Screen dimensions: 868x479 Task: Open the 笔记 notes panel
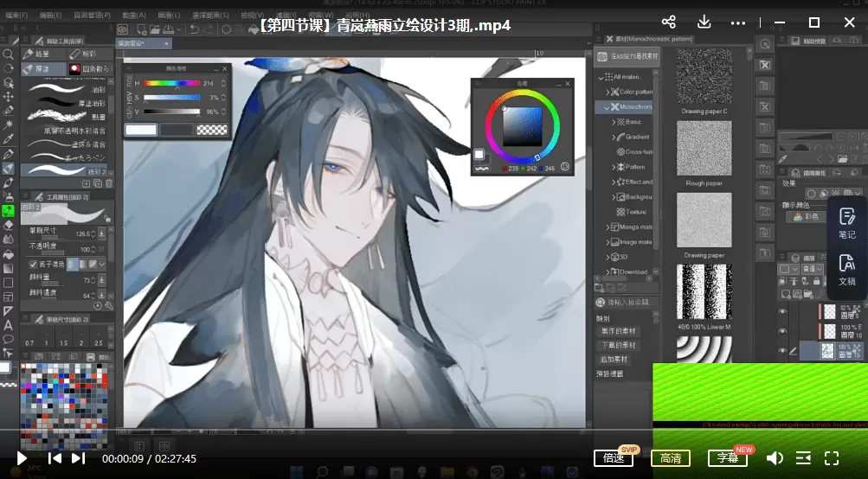coord(846,224)
